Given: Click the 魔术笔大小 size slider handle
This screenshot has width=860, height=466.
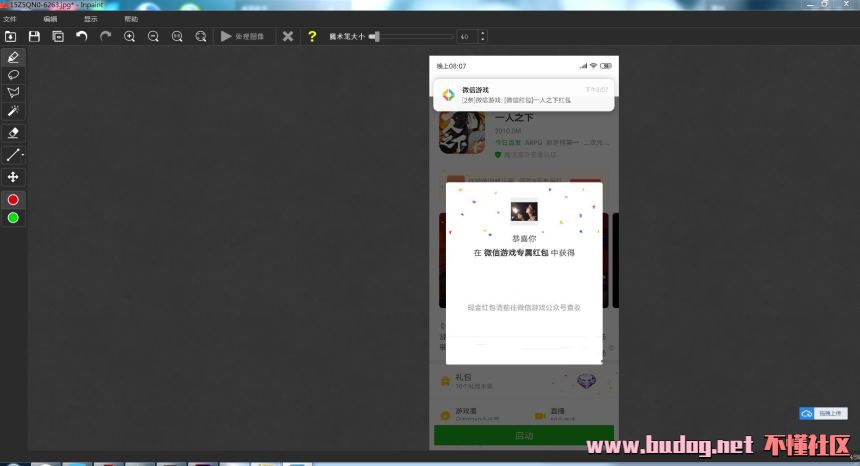Looking at the screenshot, I should [x=375, y=37].
